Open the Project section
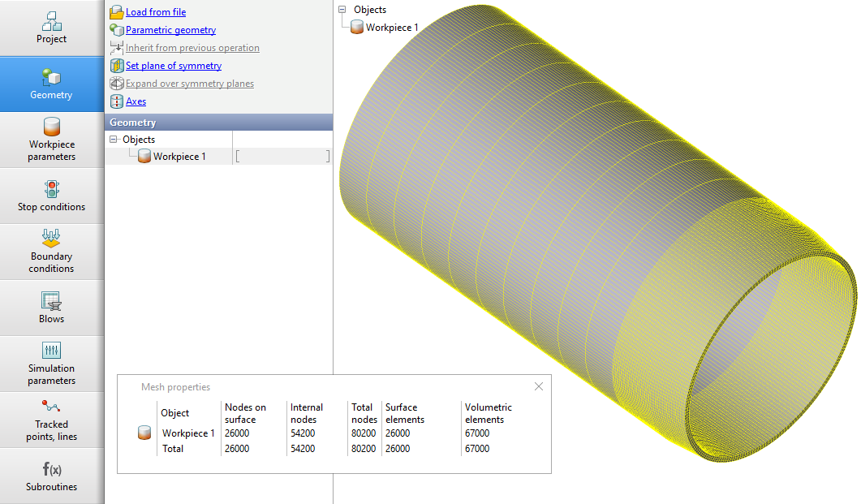Viewport: 861px width, 504px height. pos(52,28)
